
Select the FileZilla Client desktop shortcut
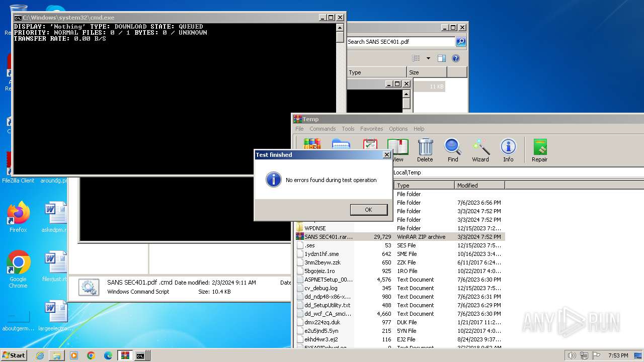point(18,168)
